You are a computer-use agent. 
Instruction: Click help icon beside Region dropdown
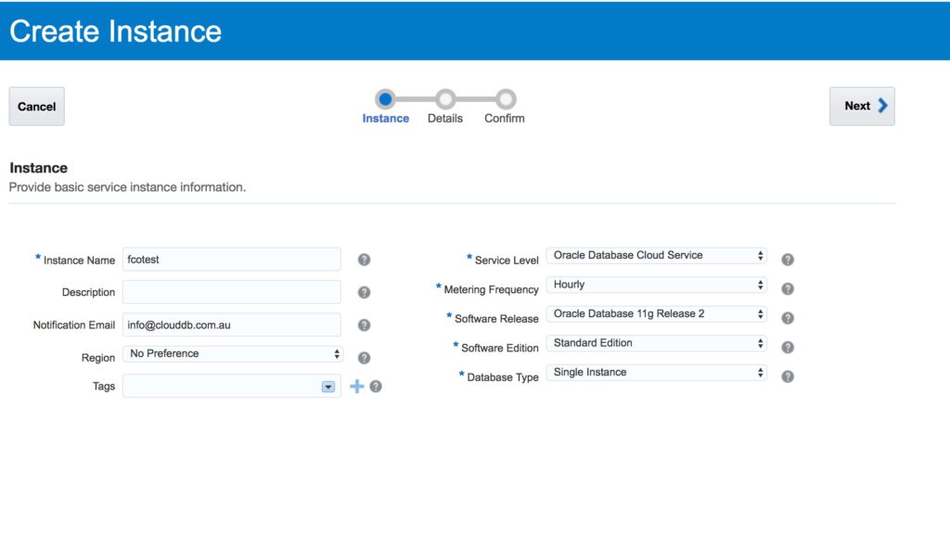364,358
